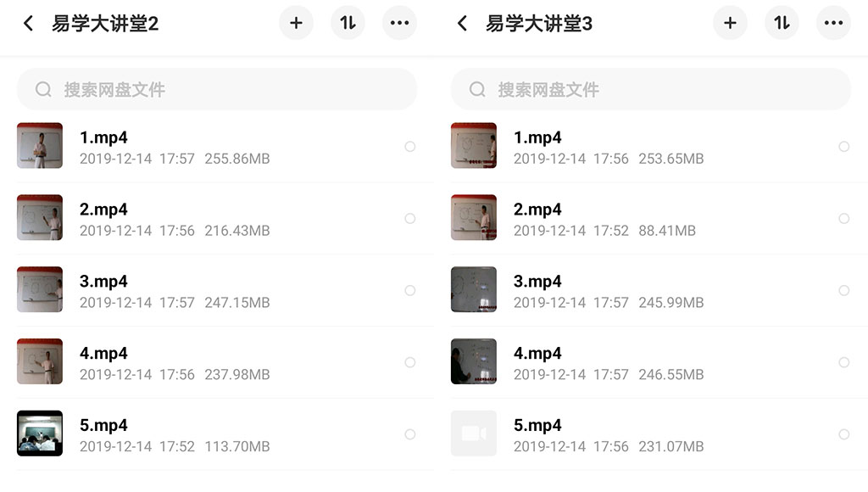Viewport: 868px width, 492px height.
Task: Open sort options in 易学大讲堂2
Action: tap(348, 23)
